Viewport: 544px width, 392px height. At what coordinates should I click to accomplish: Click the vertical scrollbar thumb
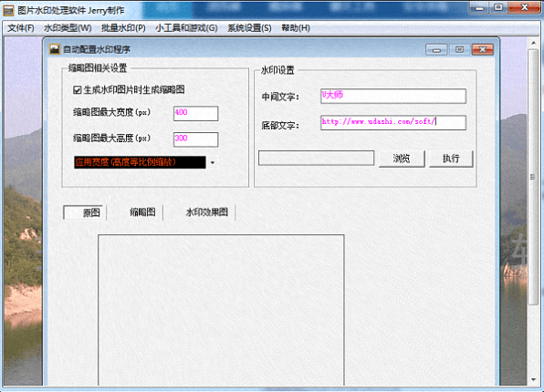coord(533,177)
